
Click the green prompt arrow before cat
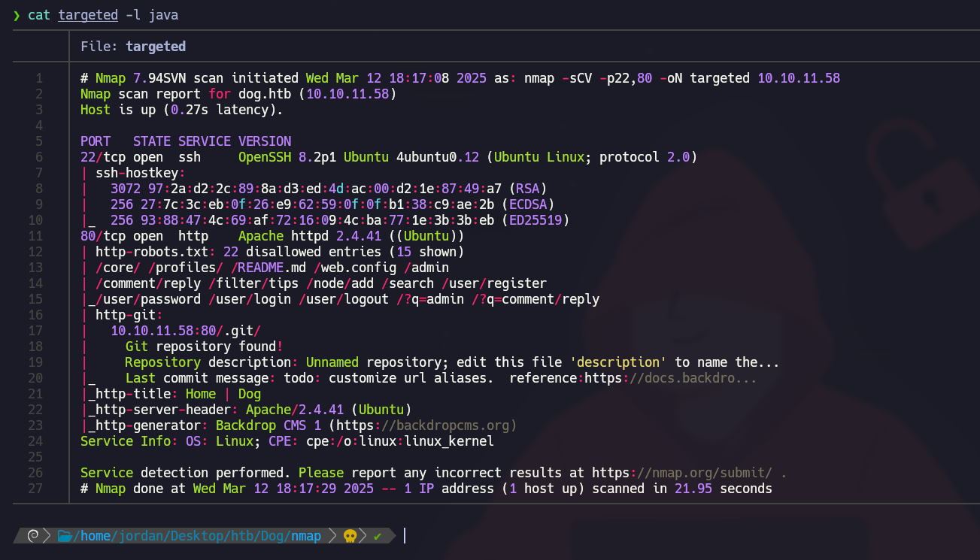[x=17, y=15]
